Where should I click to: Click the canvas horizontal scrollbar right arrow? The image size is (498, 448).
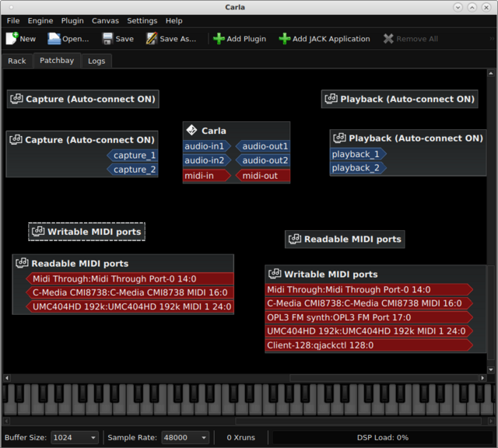[x=482, y=378]
